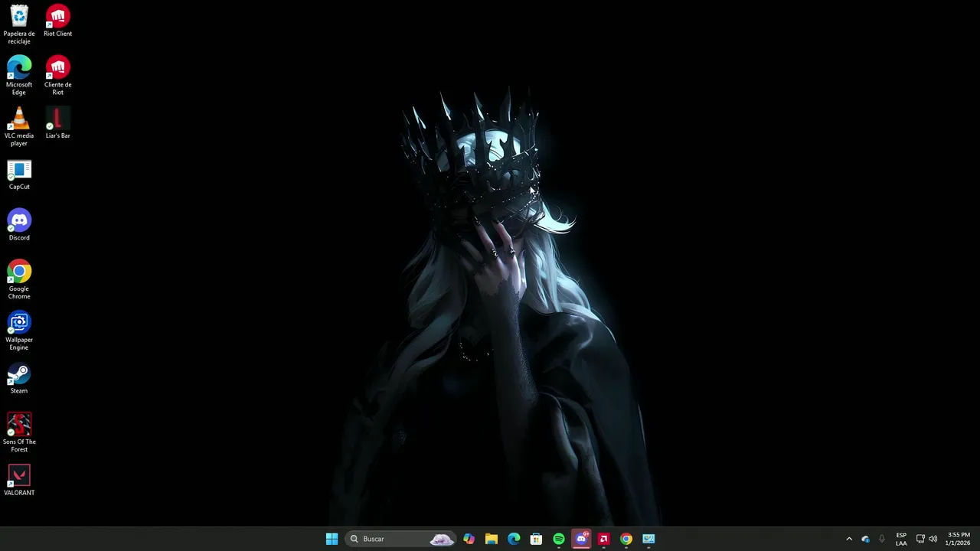Select the CapCut desktop shortcut

pos(19,174)
